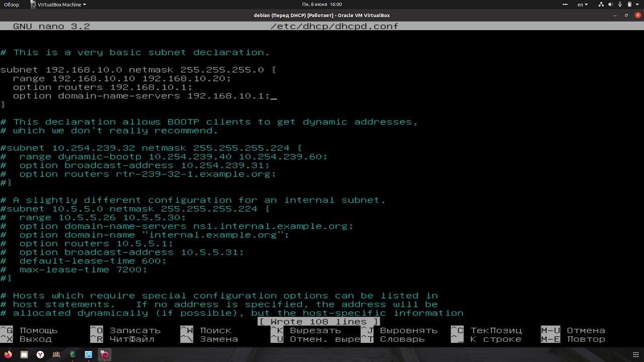The image size is (644, 362).
Task: Open the bookshelf app in the taskbar
Action: [56, 354]
